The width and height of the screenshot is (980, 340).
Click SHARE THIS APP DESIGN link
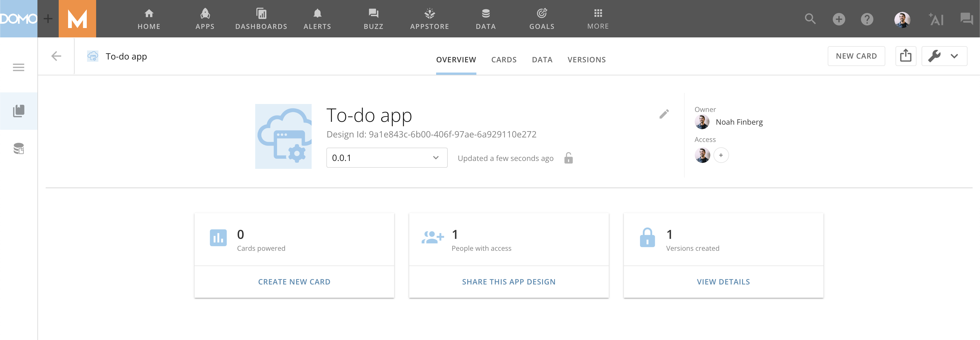[x=509, y=282]
